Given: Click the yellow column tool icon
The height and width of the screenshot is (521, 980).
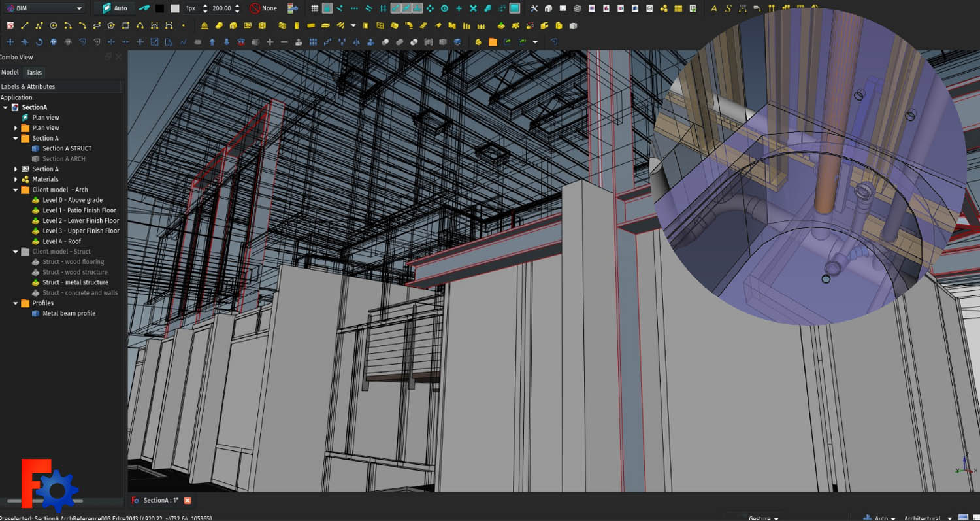Looking at the screenshot, I should [297, 25].
